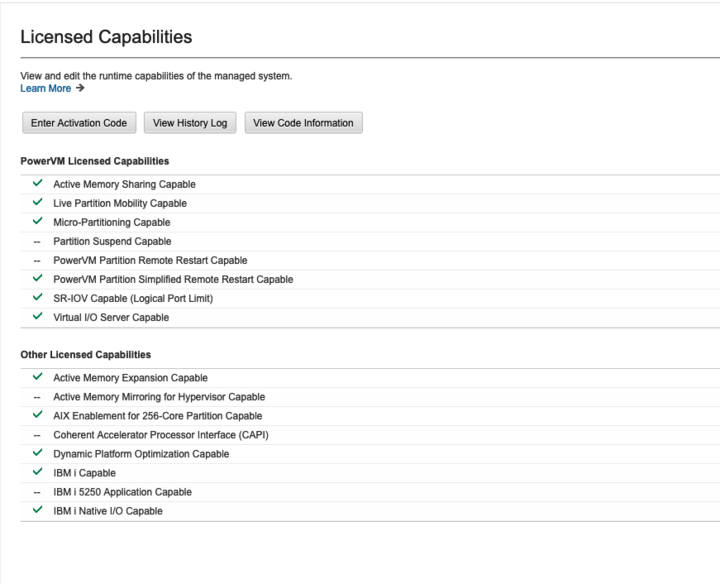Click checkmark icon for Active Memory Expansion Capable
720x584 pixels.
tap(38, 377)
